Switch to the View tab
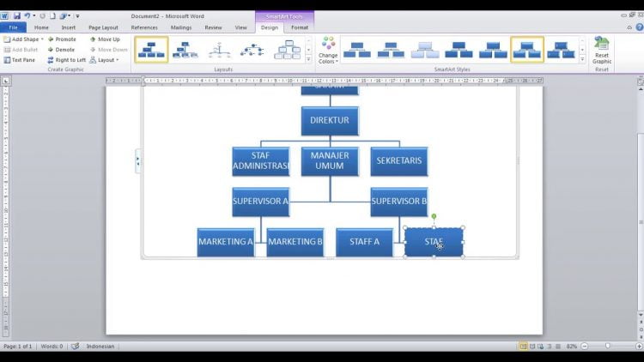Viewport: 644px width, 362px height. [x=240, y=27]
